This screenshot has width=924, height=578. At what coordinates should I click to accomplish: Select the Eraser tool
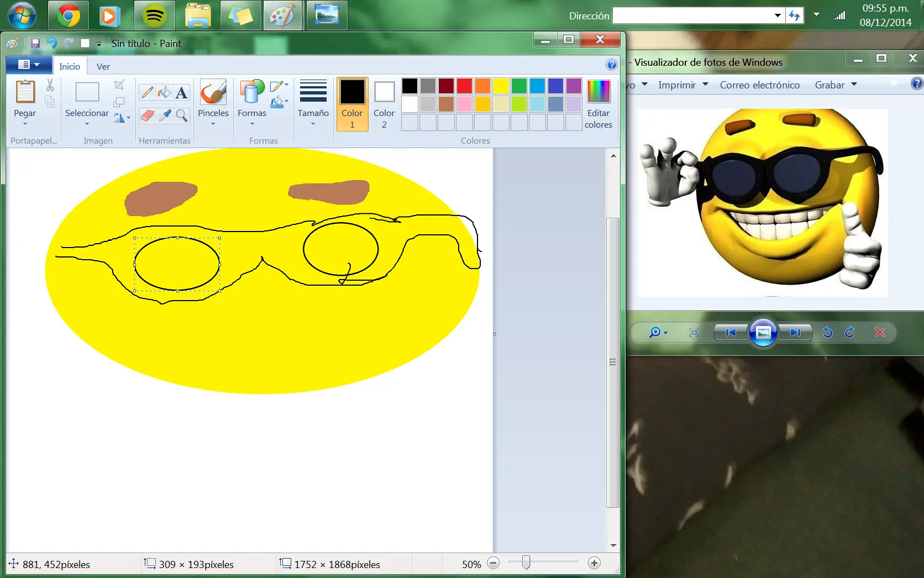[147, 115]
